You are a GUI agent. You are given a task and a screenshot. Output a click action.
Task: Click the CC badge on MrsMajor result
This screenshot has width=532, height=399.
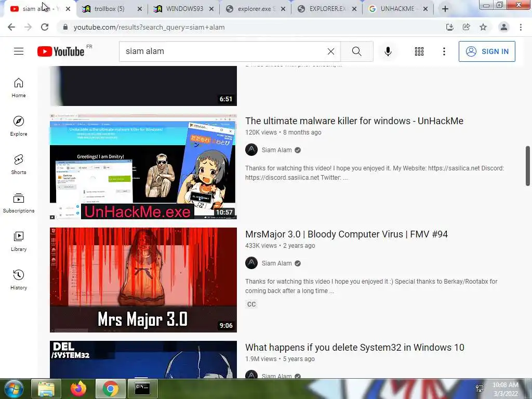click(x=251, y=304)
